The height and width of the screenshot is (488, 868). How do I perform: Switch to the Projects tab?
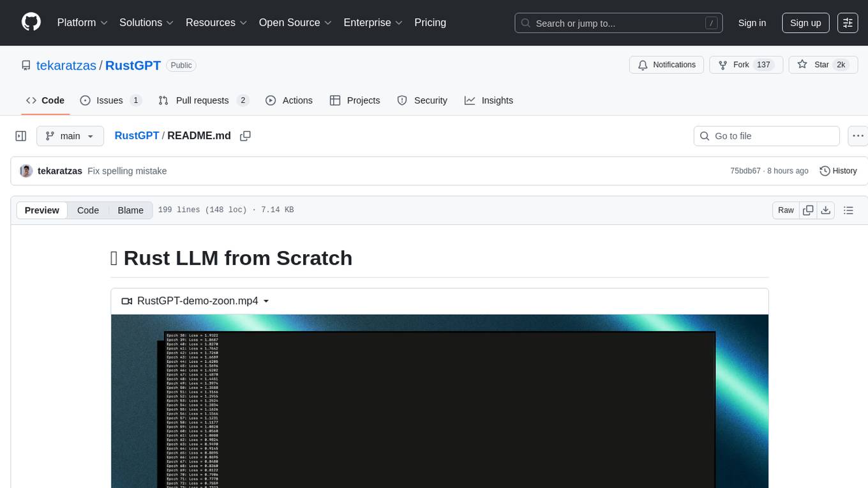(355, 100)
